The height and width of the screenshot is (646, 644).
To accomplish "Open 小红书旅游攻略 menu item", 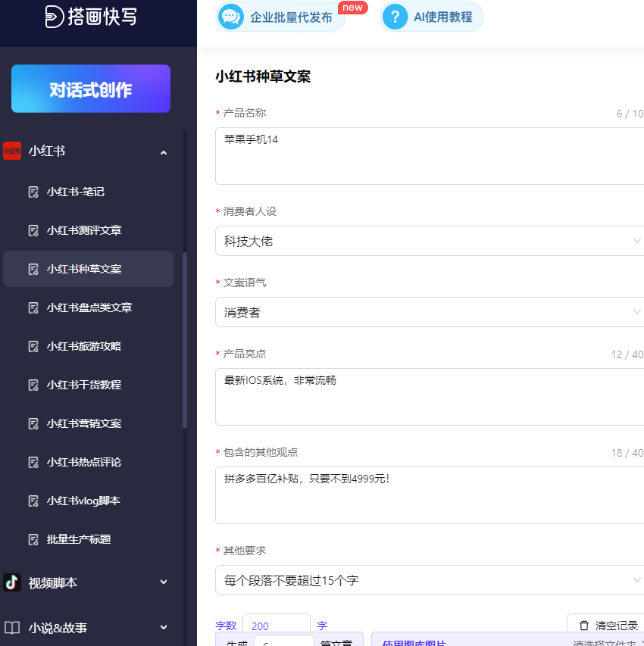I will click(88, 347).
